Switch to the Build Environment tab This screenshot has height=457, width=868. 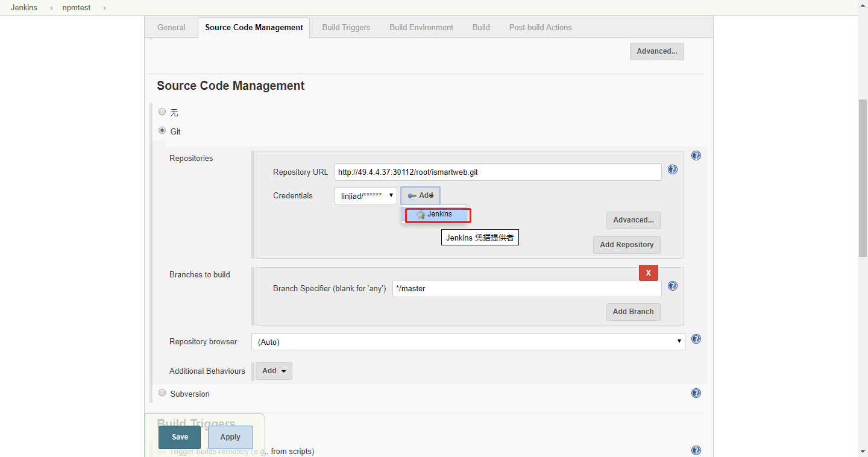tap(421, 27)
